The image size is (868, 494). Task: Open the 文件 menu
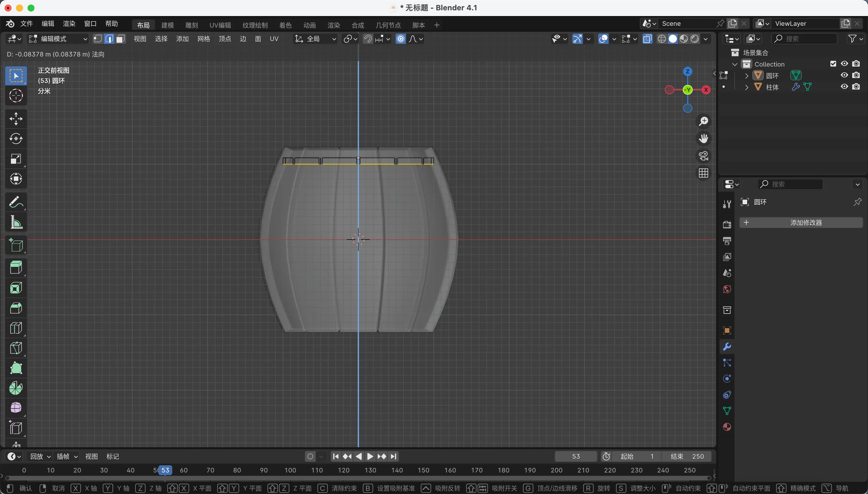pos(26,24)
